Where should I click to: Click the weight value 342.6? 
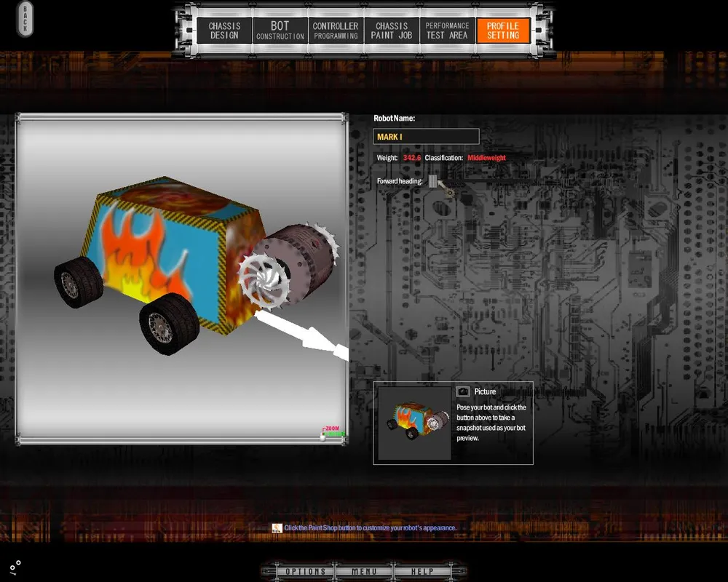coord(412,158)
